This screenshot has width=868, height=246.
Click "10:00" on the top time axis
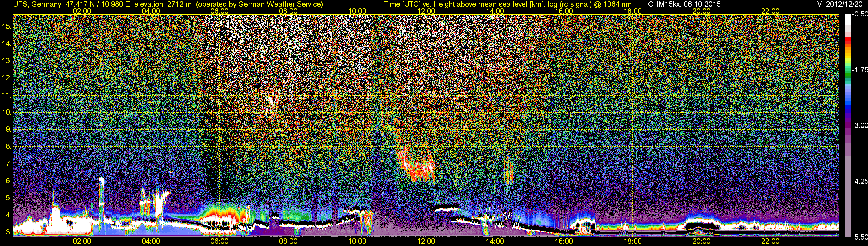(357, 11)
